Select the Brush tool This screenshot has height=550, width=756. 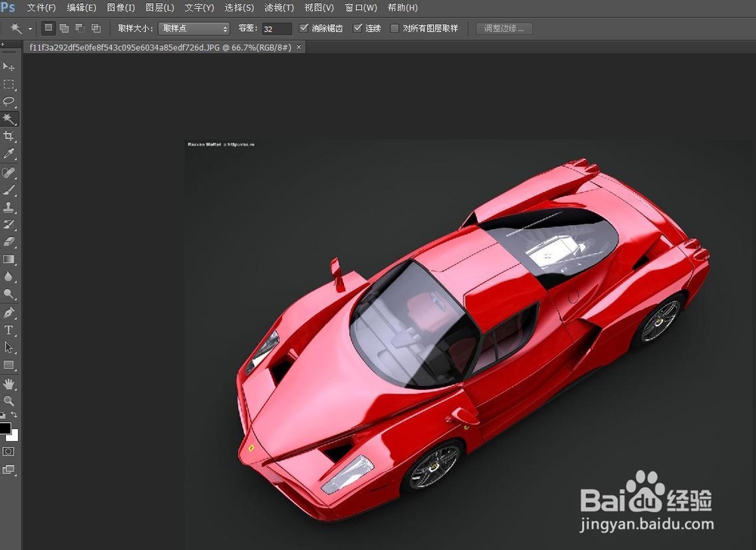[8, 190]
